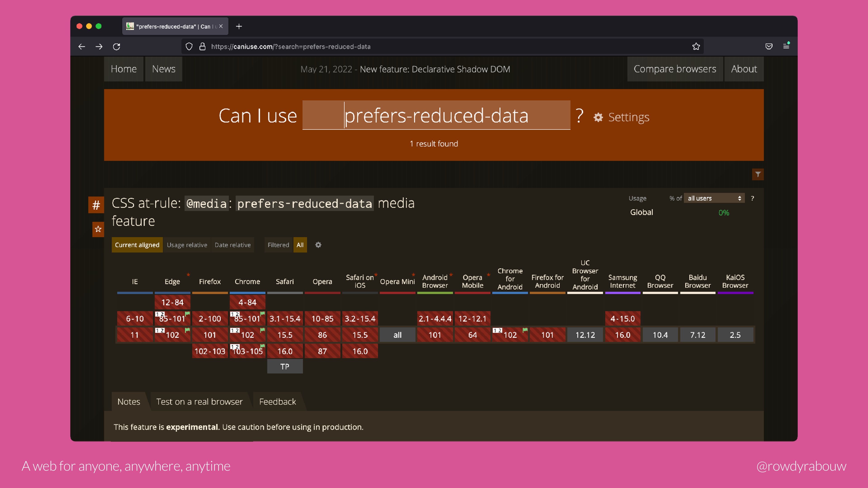Click the Safari TP version cell
This screenshot has width=868, height=488.
click(x=285, y=366)
